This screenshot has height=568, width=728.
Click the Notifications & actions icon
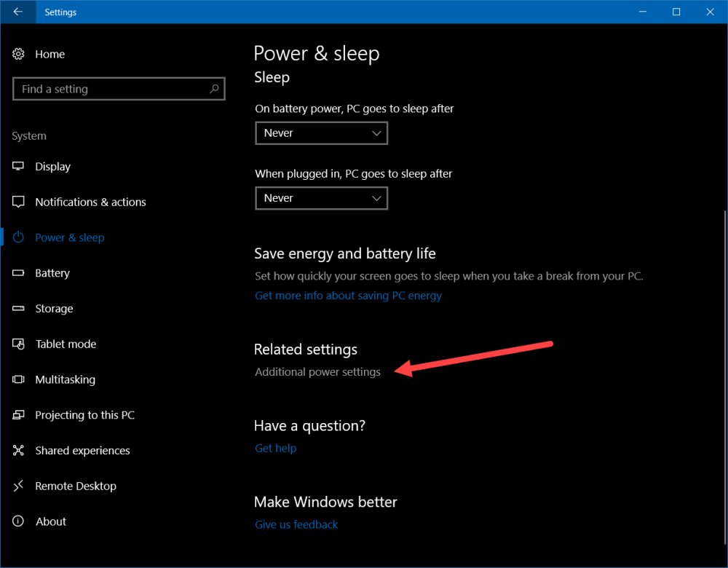coord(18,202)
